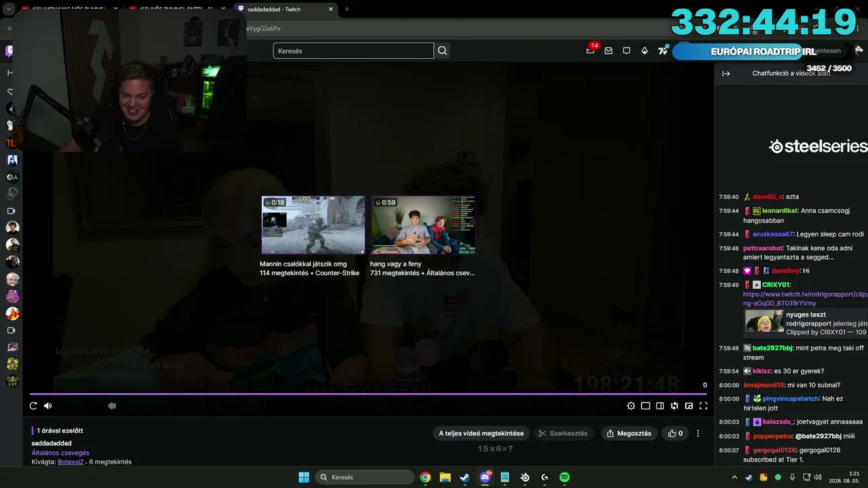
Task: Mute the clip volume speaker icon
Action: point(48,406)
